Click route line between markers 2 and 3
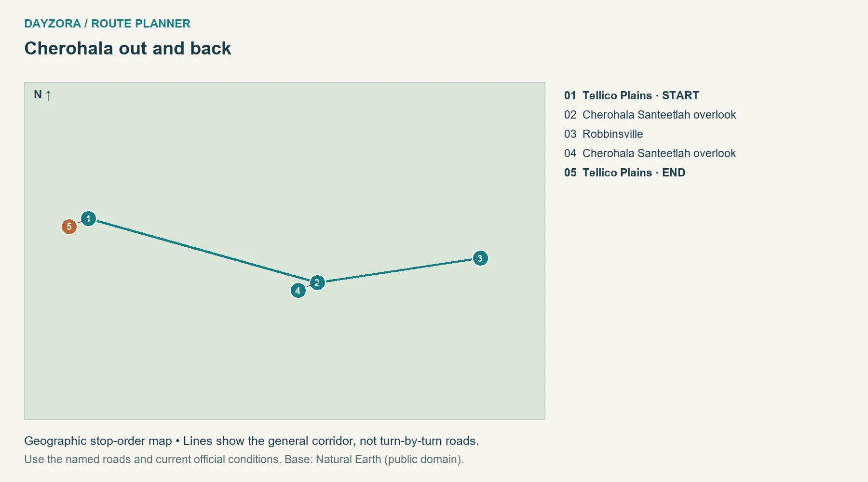The height and width of the screenshot is (482, 868). 398,270
